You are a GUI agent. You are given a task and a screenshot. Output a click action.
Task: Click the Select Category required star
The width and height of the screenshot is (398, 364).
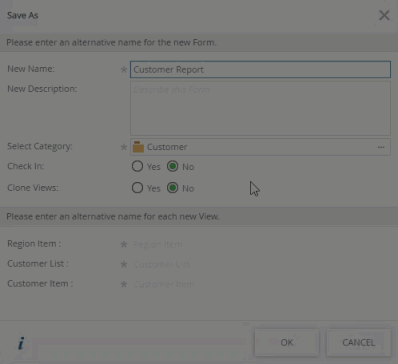124,147
